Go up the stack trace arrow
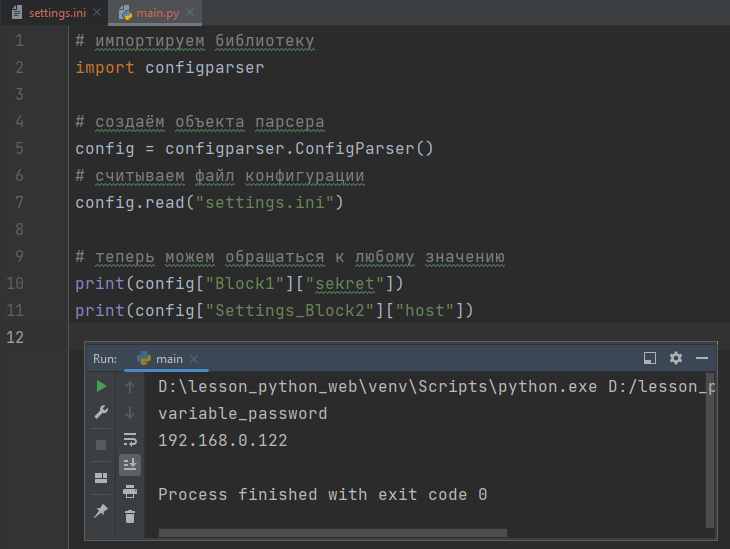 pyautogui.click(x=130, y=386)
